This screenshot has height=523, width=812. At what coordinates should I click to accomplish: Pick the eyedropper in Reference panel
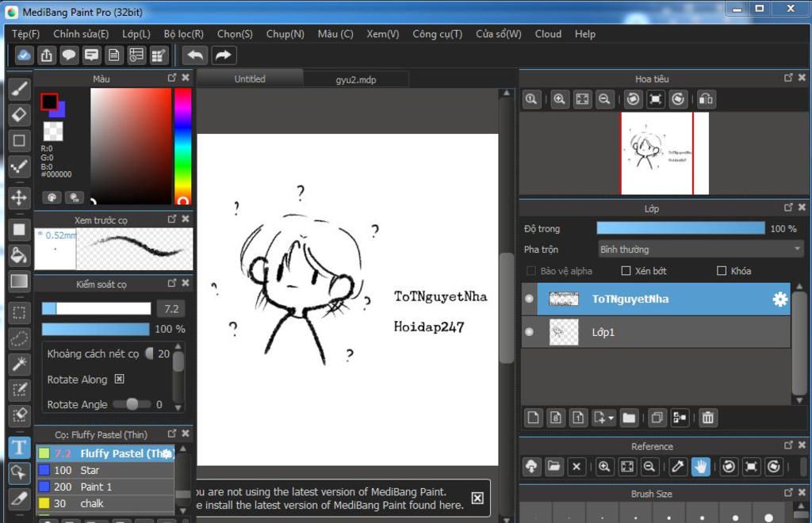[677, 467]
